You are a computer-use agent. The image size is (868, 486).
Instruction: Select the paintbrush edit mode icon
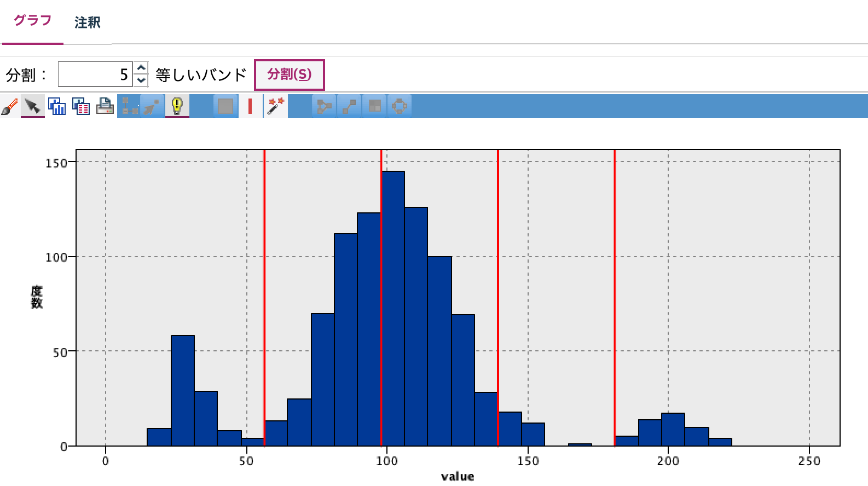[9, 106]
